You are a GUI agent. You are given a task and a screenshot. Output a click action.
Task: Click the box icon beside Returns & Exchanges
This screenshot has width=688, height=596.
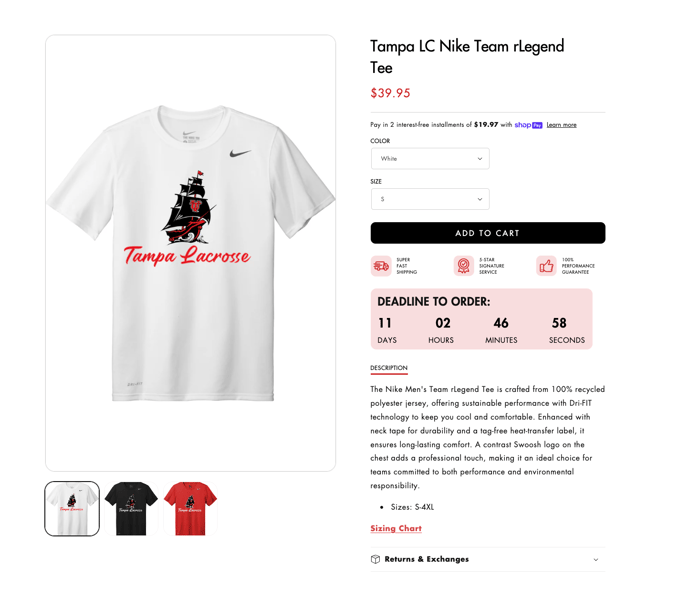coord(375,559)
